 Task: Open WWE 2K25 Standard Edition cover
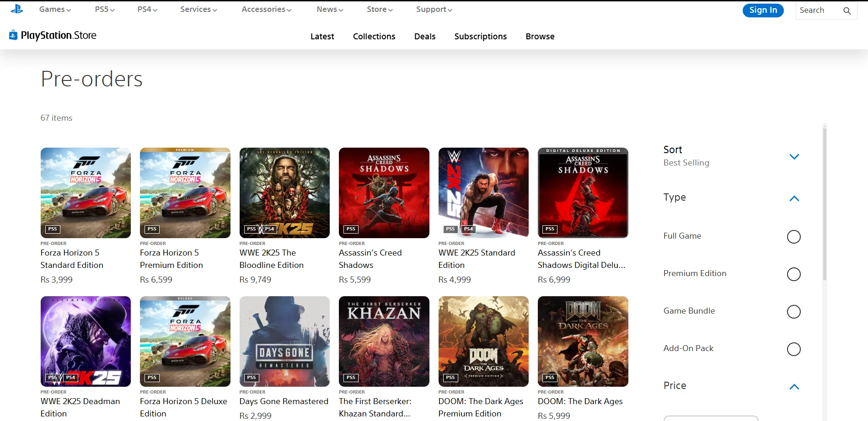coord(483,192)
